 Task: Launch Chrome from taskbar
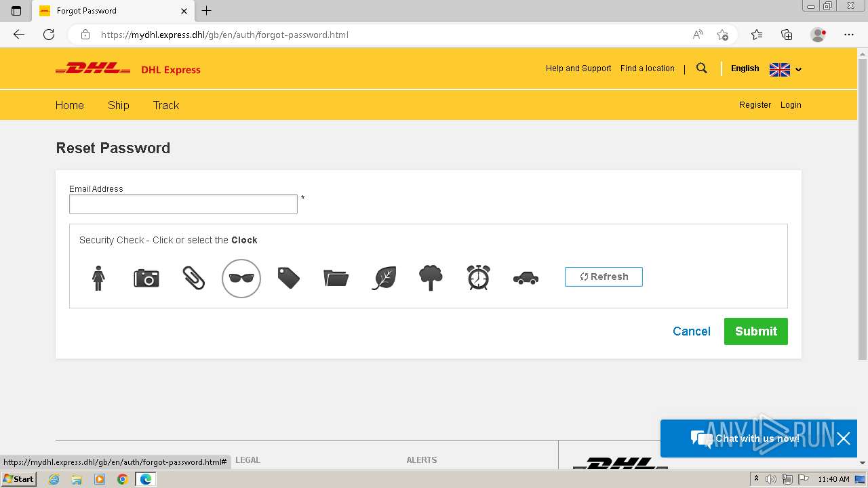(x=122, y=479)
